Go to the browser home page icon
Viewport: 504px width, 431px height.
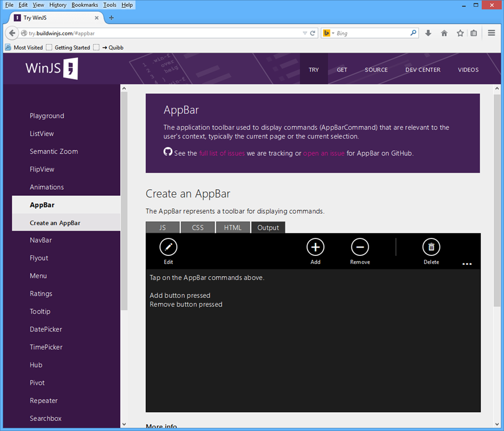[x=444, y=33]
